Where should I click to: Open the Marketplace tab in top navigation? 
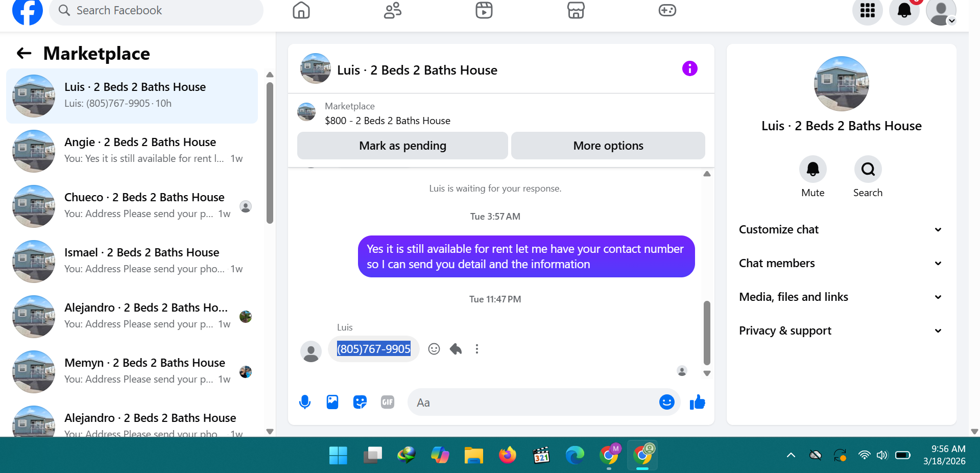coord(576,10)
